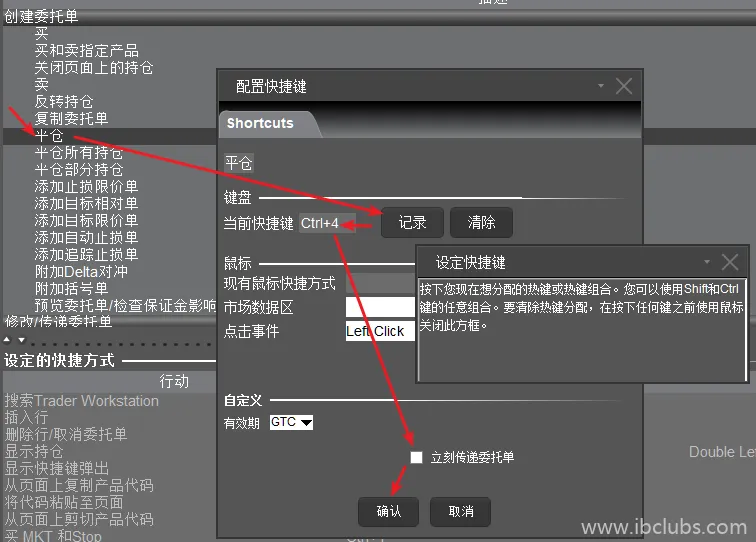Open the 配置快捷键 title bar menu arrow

601,87
